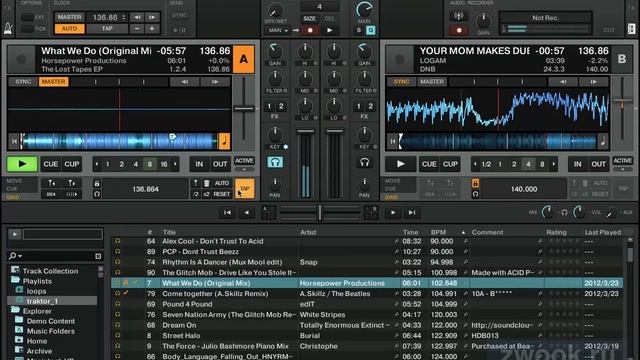Jump to start of Deck A waveform overview
Image resolution: width=640 pixels, height=360 pixels.
[14, 142]
